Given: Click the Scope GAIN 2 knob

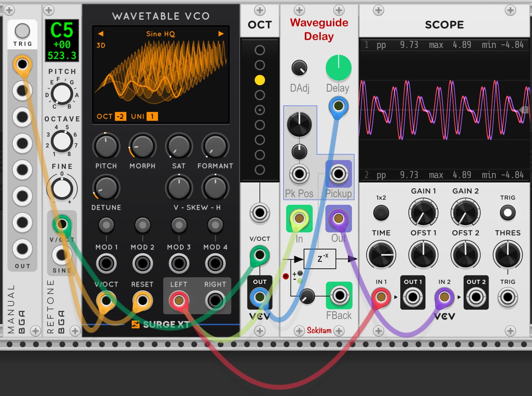Looking at the screenshot, I should [465, 213].
